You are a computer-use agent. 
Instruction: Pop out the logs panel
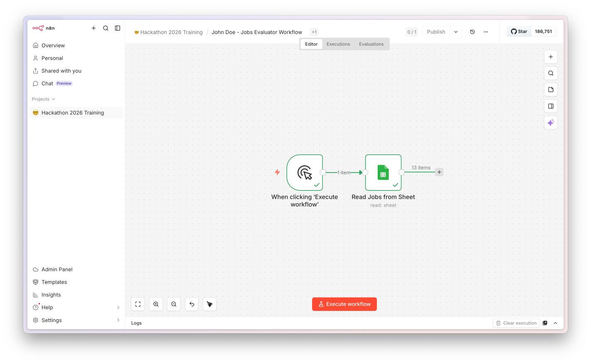coord(545,323)
